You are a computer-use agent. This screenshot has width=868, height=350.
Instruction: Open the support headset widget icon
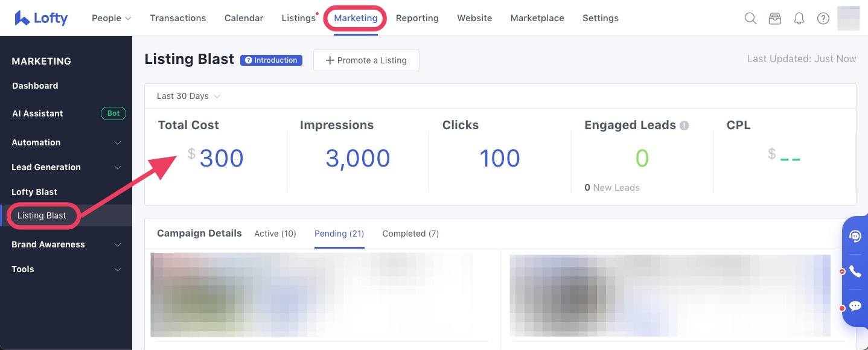855,236
